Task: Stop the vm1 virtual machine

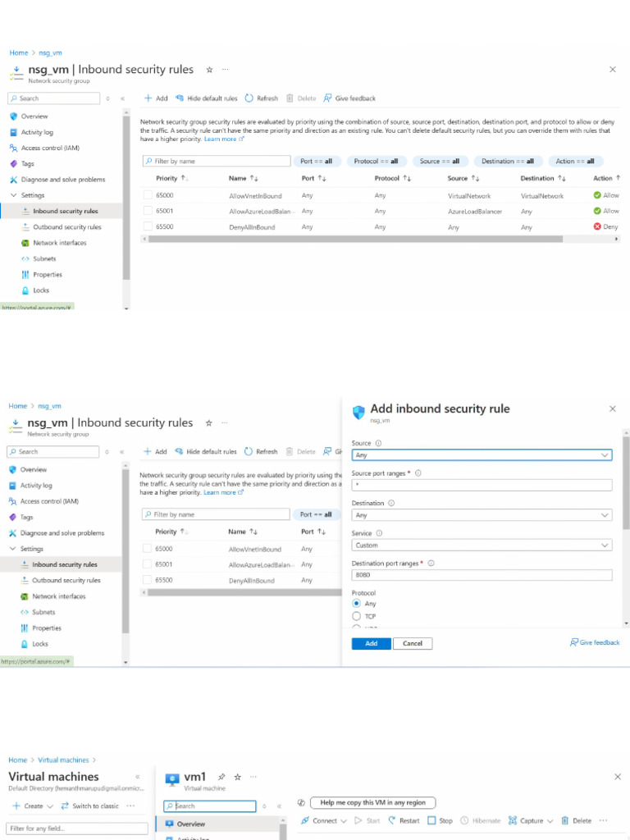Action: pos(440,820)
